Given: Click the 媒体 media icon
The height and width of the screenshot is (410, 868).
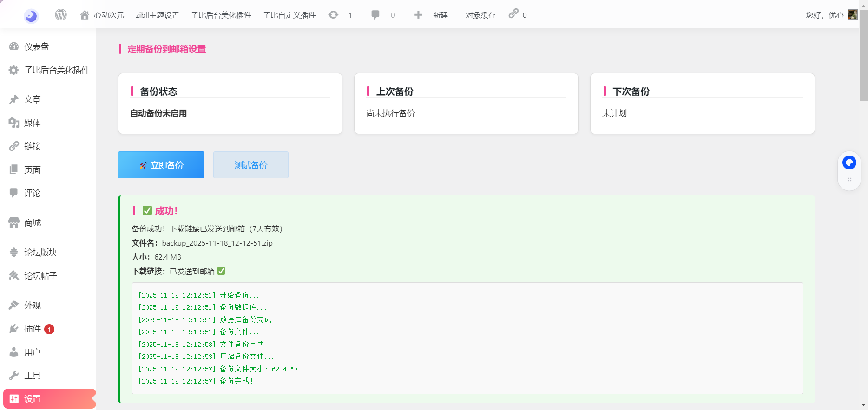Looking at the screenshot, I should coord(14,123).
